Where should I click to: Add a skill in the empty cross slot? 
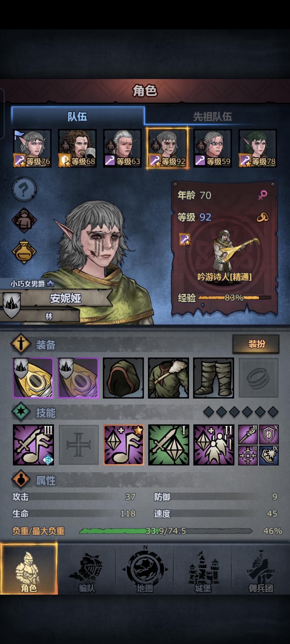pos(79,445)
